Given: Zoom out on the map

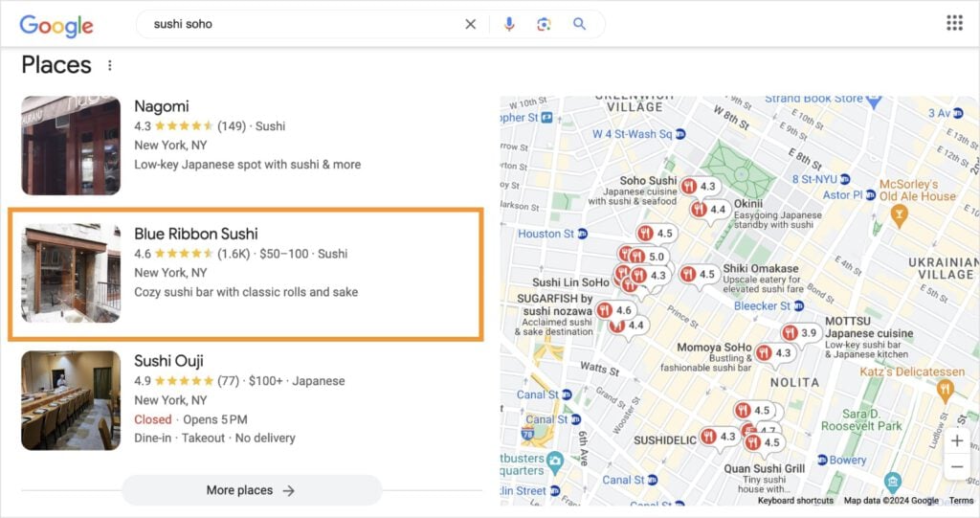Looking at the screenshot, I should tap(957, 466).
